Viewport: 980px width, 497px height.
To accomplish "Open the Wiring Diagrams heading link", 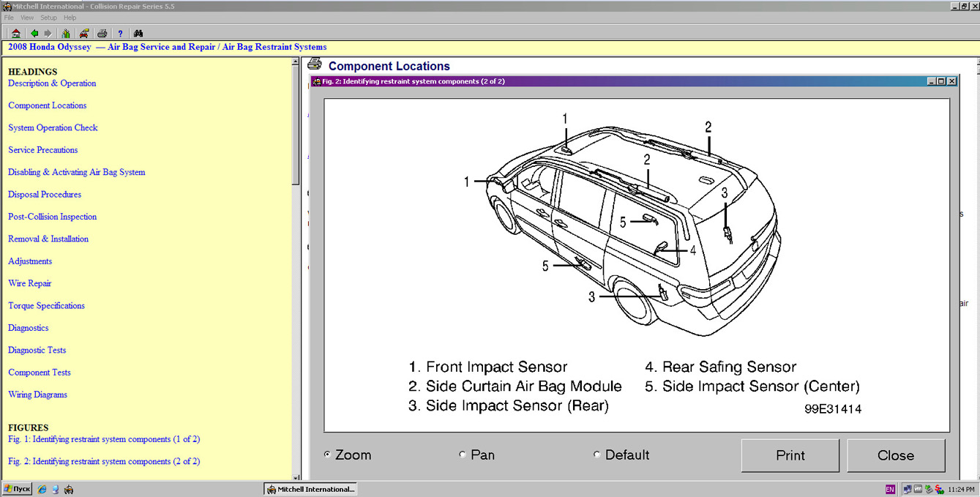I will (x=37, y=395).
